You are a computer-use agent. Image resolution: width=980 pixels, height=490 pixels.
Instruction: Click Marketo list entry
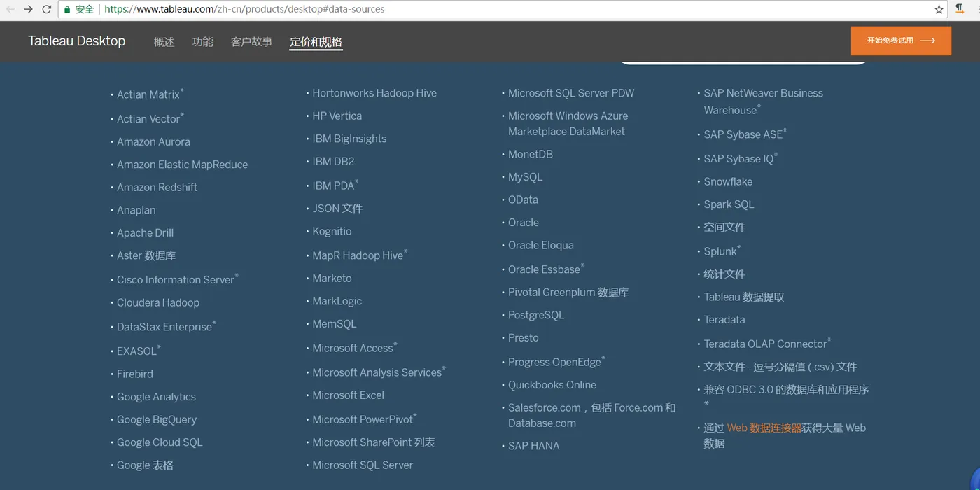[x=332, y=278]
